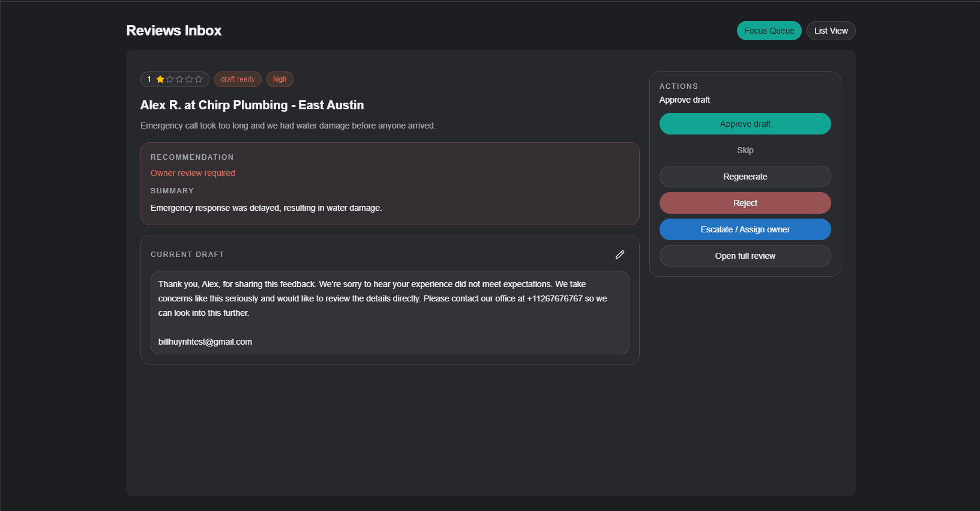Click inside the draft reply text box
This screenshot has height=511, width=980.
[x=389, y=313]
